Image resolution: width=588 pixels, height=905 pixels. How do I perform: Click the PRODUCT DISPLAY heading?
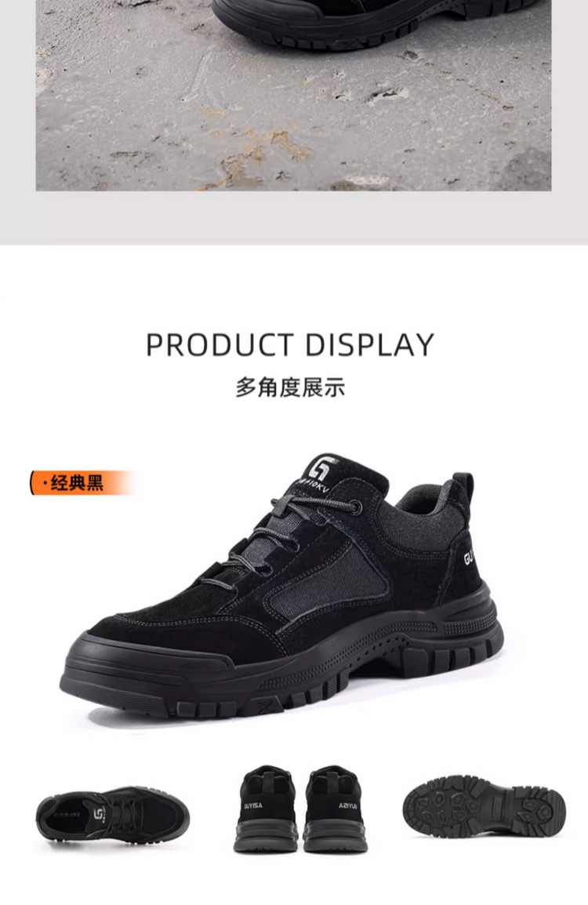point(289,345)
